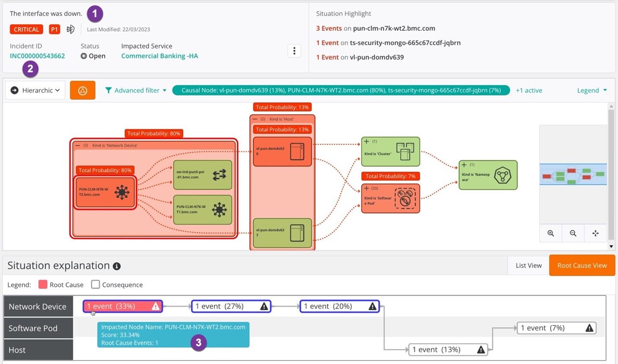The width and height of the screenshot is (618, 364).
Task: Click the P1 priority badge
Action: point(54,29)
